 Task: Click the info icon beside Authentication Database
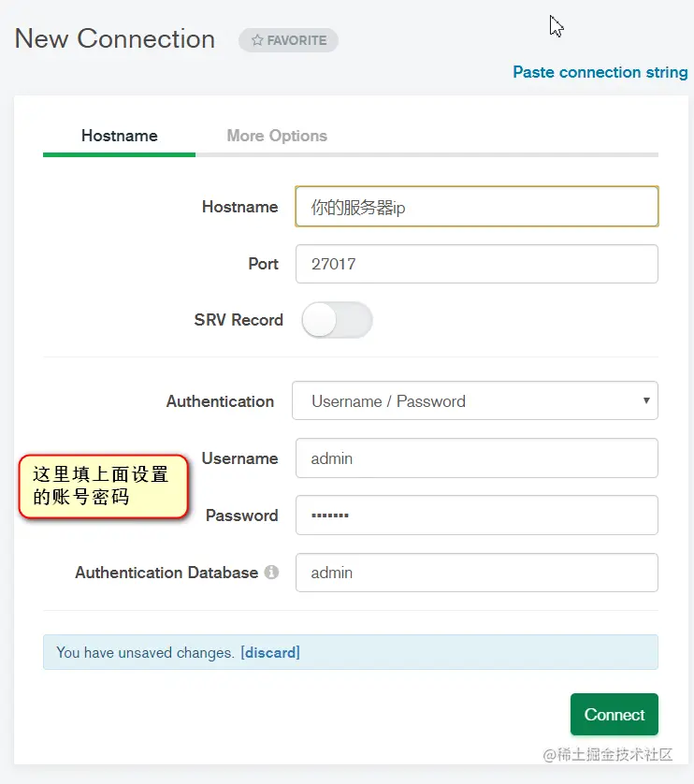coord(271,572)
